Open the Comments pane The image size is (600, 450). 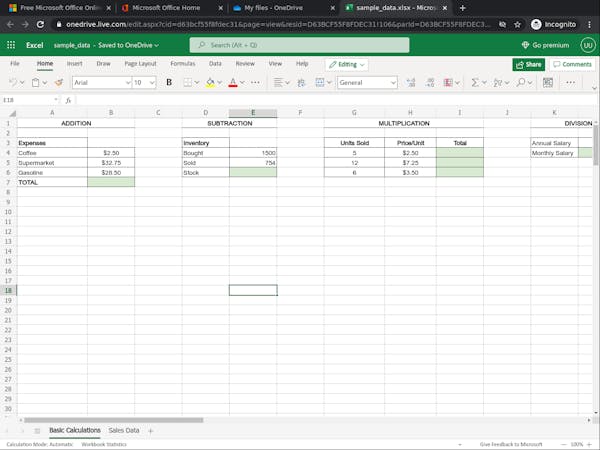(x=572, y=64)
